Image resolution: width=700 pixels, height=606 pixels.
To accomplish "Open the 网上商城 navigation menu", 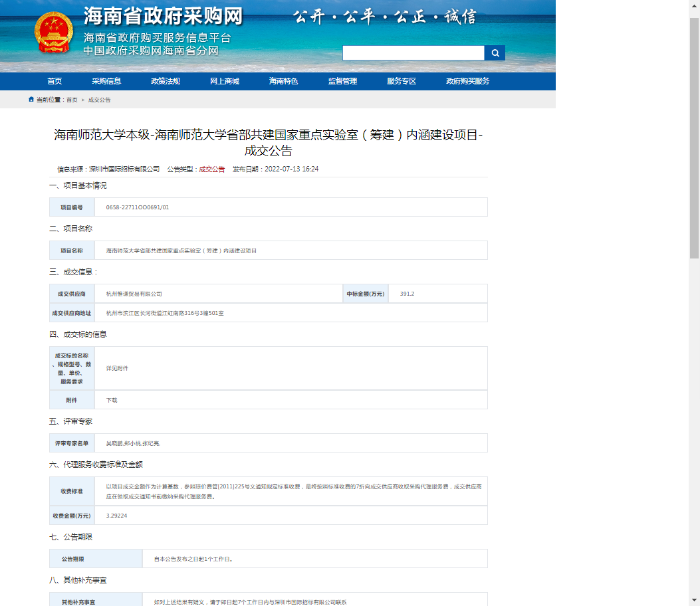I will coord(225,81).
